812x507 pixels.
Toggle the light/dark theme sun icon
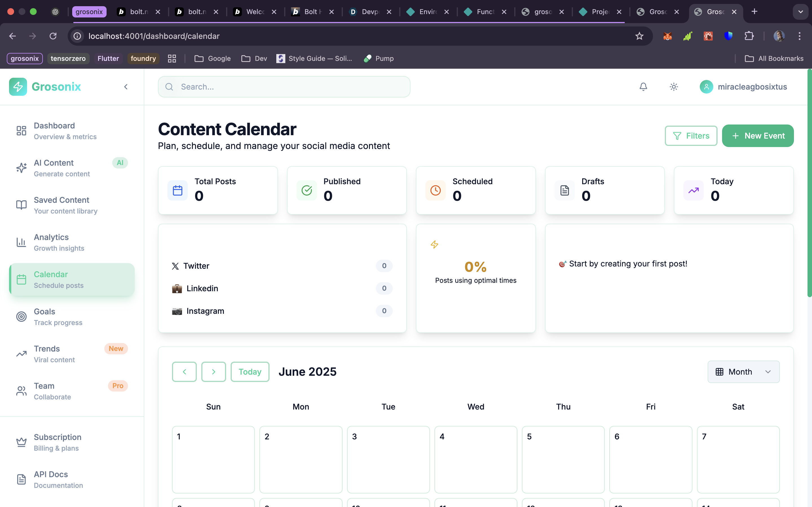673,87
